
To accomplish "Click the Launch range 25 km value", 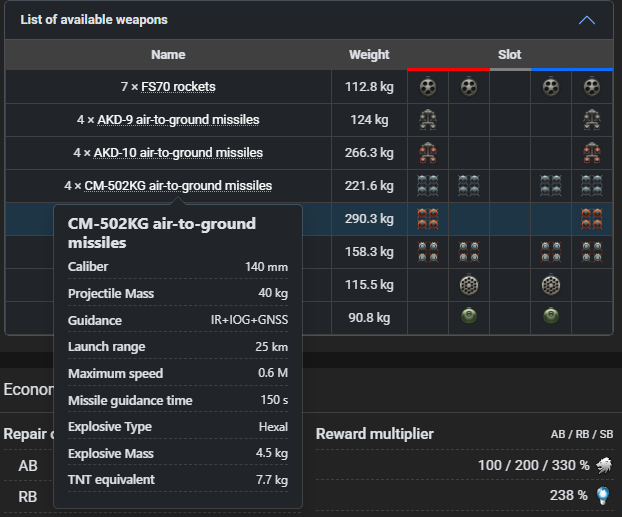I will point(271,346).
